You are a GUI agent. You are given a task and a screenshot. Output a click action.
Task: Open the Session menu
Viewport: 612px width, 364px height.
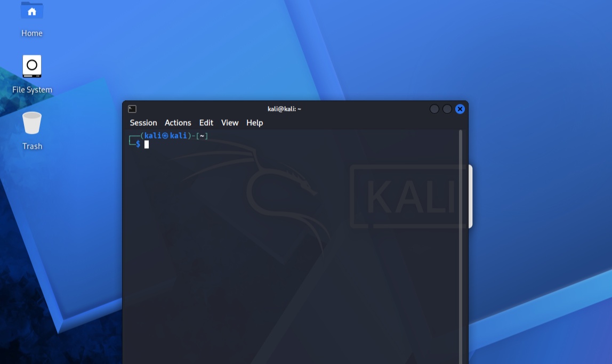(143, 123)
